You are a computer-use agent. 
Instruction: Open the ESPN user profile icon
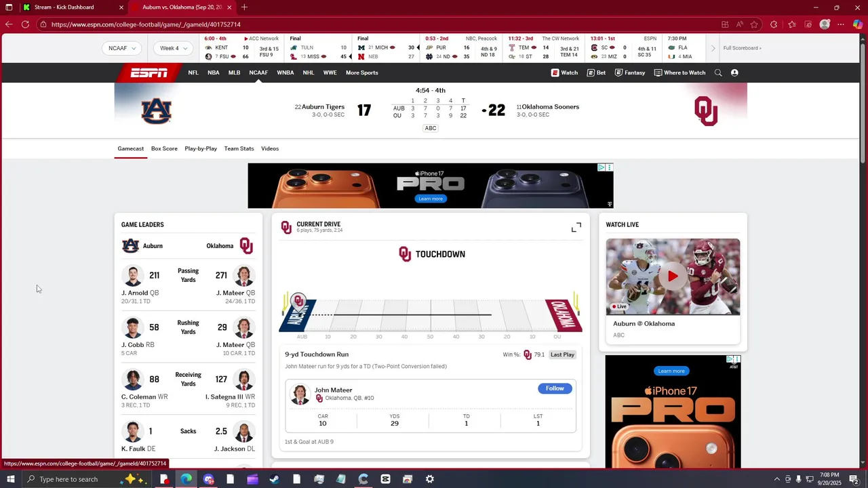(734, 73)
